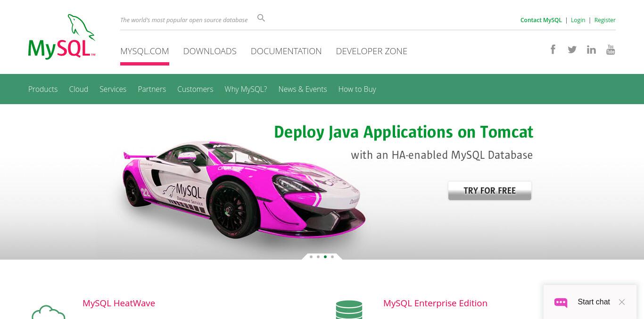Open the MySQL Enterprise Edition link
The image size is (644, 319).
(435, 303)
